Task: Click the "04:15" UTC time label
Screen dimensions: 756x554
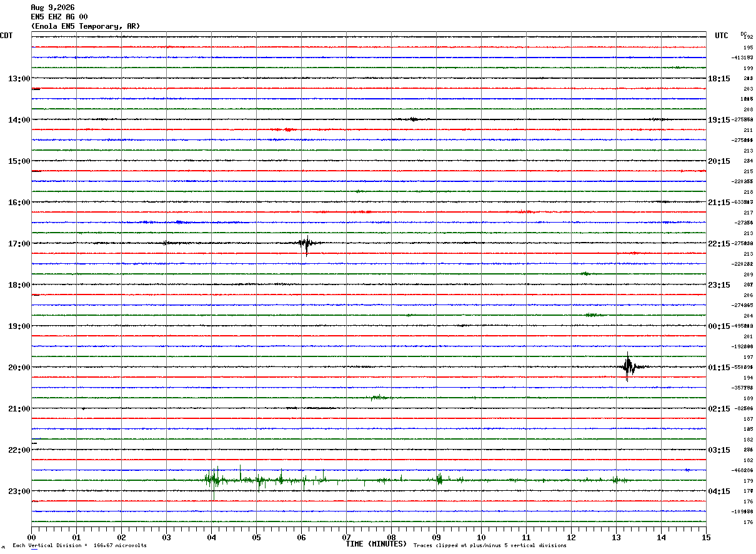Action: click(x=719, y=491)
